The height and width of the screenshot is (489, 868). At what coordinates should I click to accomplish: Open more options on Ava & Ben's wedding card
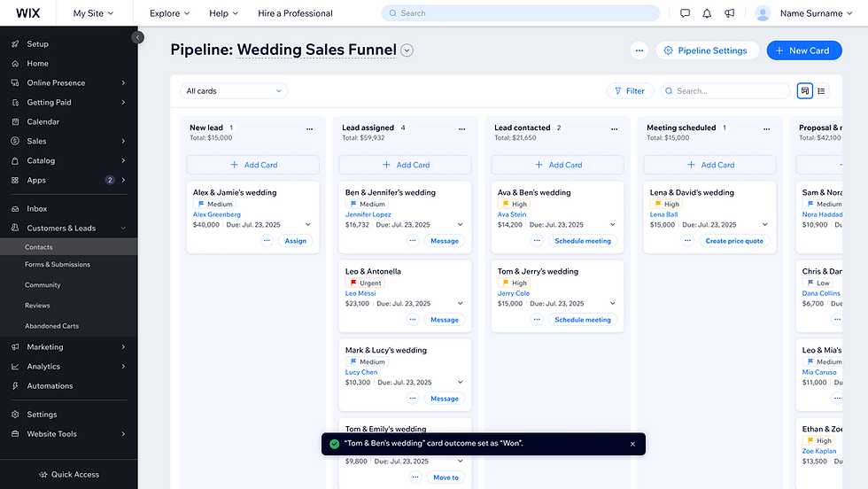tap(537, 241)
